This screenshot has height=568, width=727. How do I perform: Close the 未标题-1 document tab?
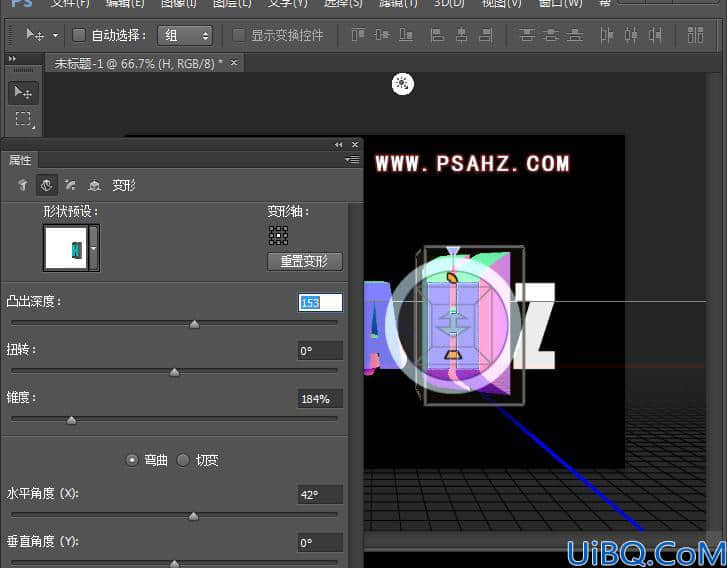[x=234, y=62]
